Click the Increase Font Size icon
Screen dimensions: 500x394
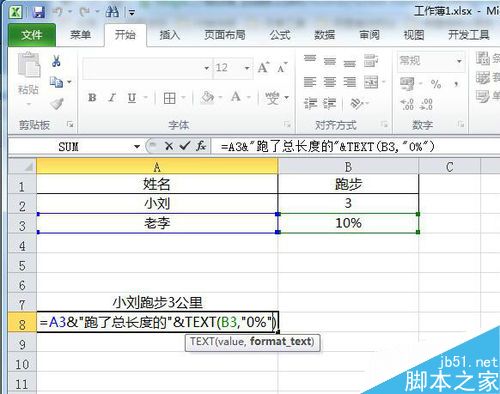[x=263, y=68]
